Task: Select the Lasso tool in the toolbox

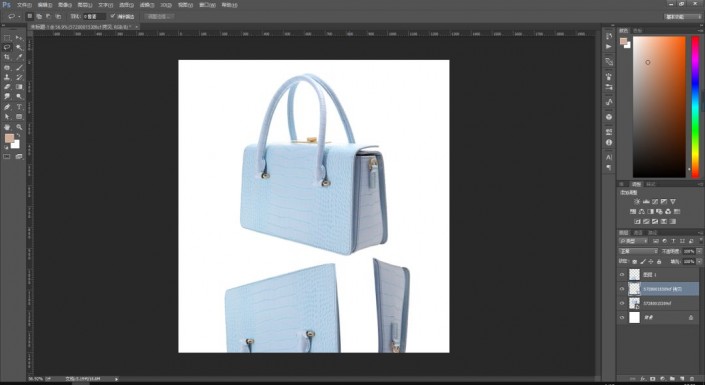Action: pos(7,47)
